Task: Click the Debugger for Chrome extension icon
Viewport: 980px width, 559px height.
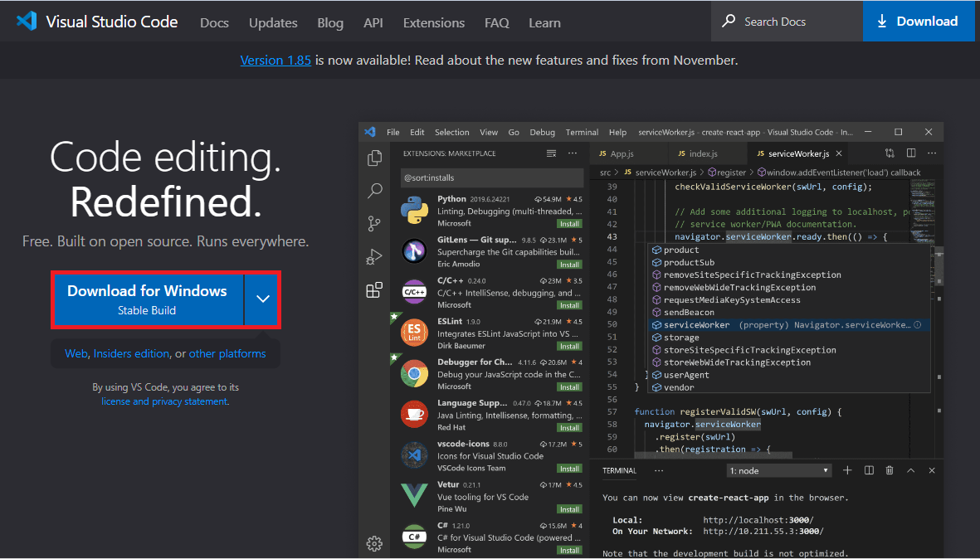Action: 414,373
